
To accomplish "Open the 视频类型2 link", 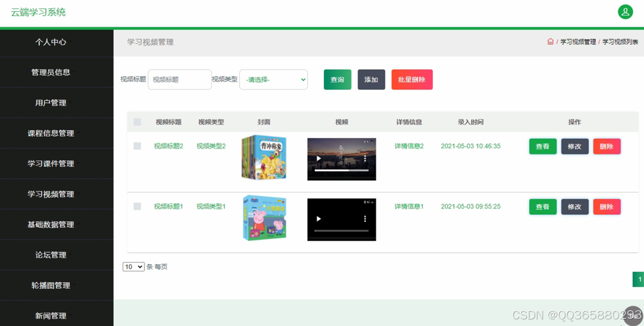I will click(211, 146).
